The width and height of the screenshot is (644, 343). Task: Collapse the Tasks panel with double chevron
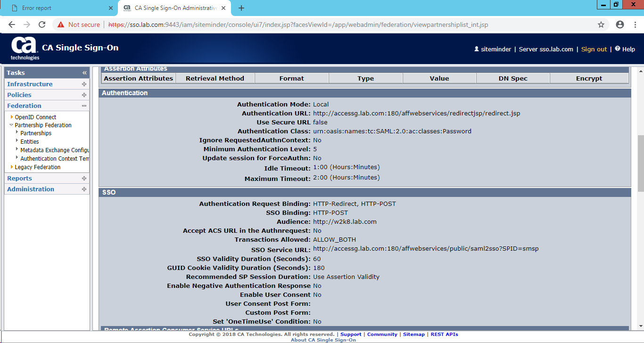click(x=84, y=73)
